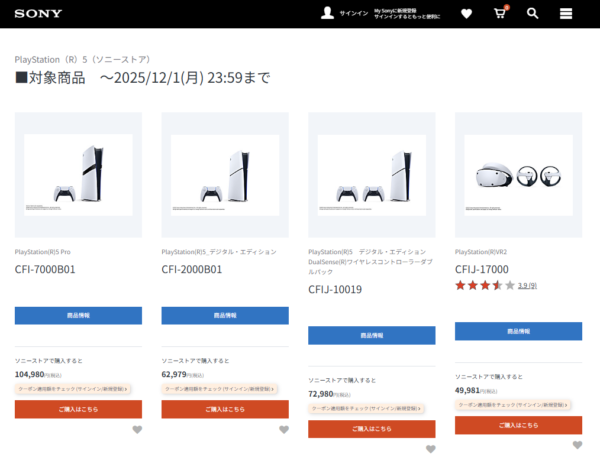Click ご購入はこちら for CFI-7000B01
This screenshot has height=464, width=600.
(x=78, y=409)
